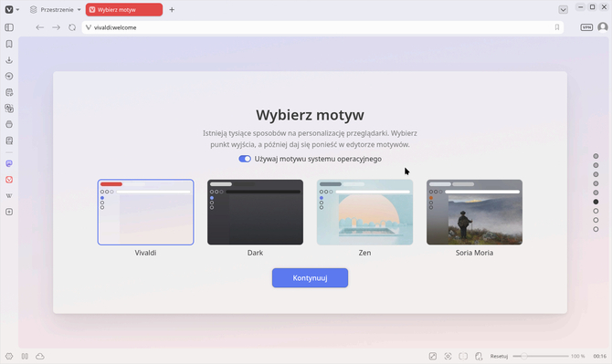Maximize the browser window
The width and height of the screenshot is (612, 364).
coord(592,7)
